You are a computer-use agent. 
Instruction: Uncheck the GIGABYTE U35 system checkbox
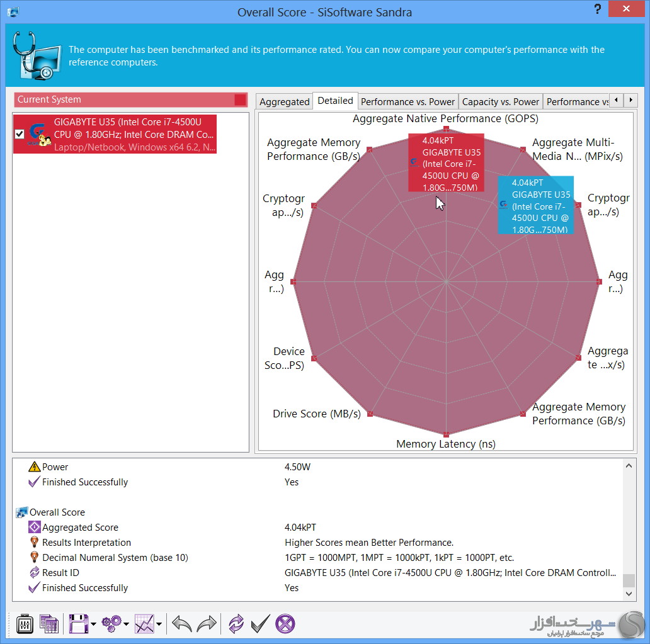tap(20, 134)
